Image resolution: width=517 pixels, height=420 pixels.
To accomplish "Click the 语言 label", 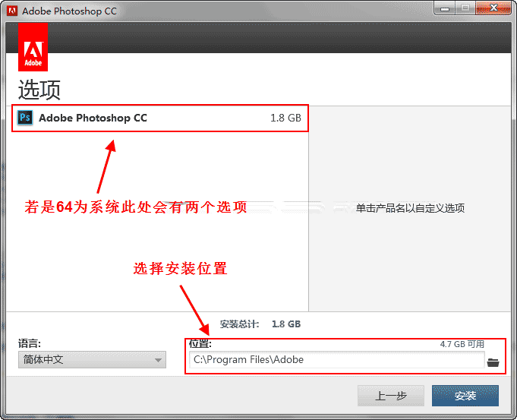I will (x=30, y=343).
